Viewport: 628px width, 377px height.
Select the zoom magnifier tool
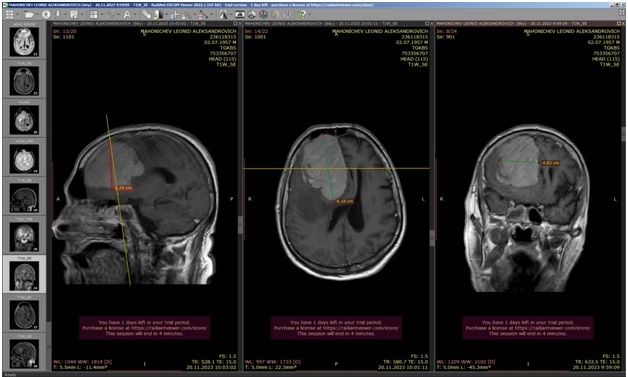[x=186, y=14]
